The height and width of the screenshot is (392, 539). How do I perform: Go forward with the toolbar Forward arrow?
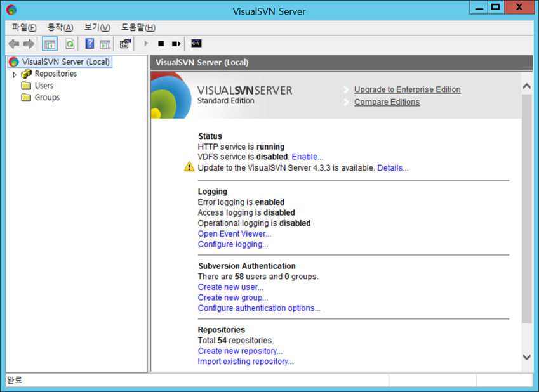coord(29,44)
